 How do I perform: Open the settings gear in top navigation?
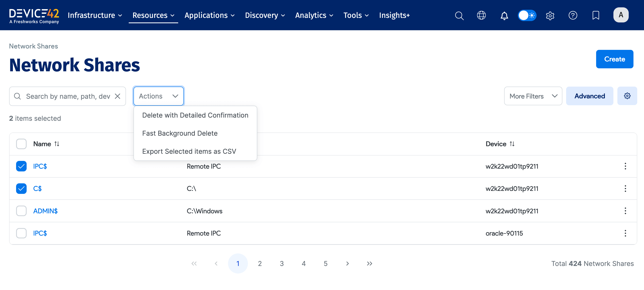[x=550, y=15]
